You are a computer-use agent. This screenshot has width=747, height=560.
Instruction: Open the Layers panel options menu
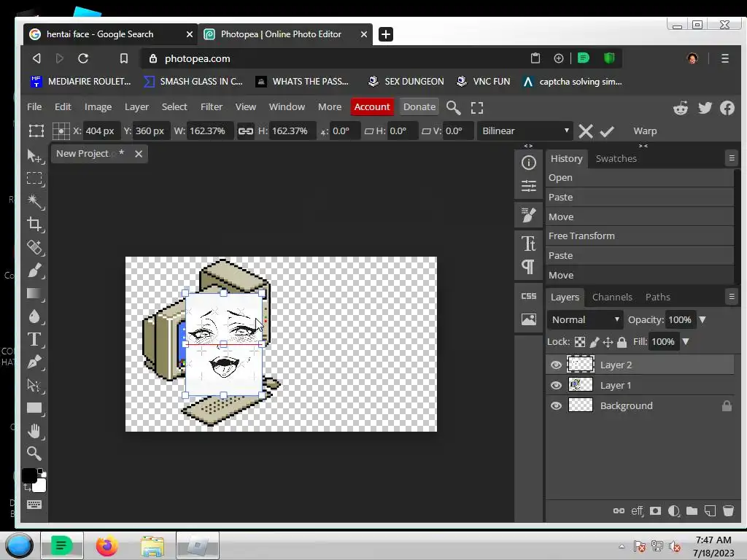(x=732, y=296)
